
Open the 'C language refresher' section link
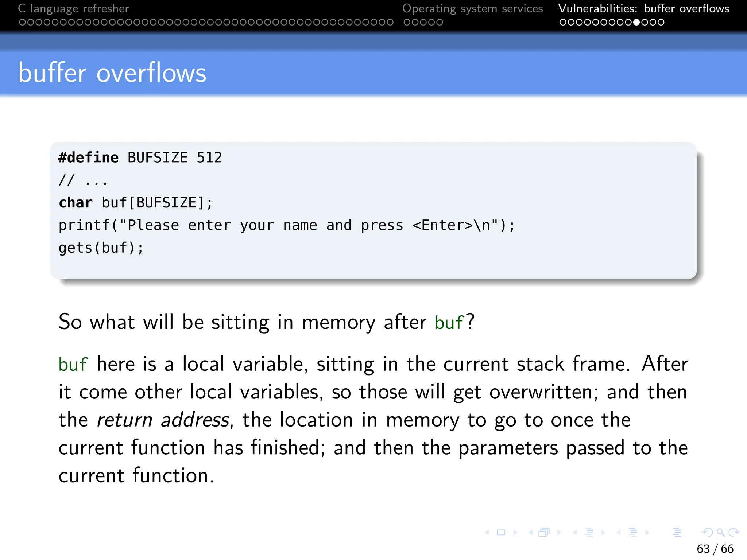click(x=73, y=8)
